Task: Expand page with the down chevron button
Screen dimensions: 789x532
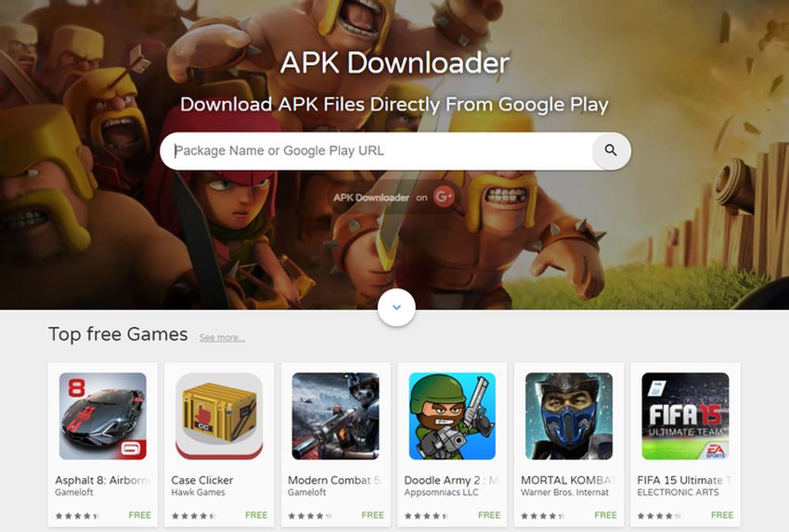Action: (x=396, y=307)
